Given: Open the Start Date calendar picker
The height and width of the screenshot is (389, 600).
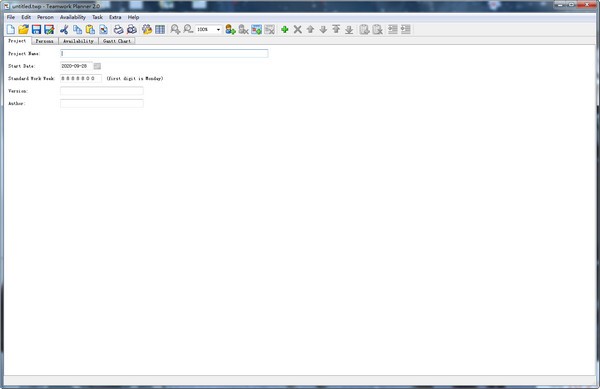Looking at the screenshot, I should click(x=97, y=66).
